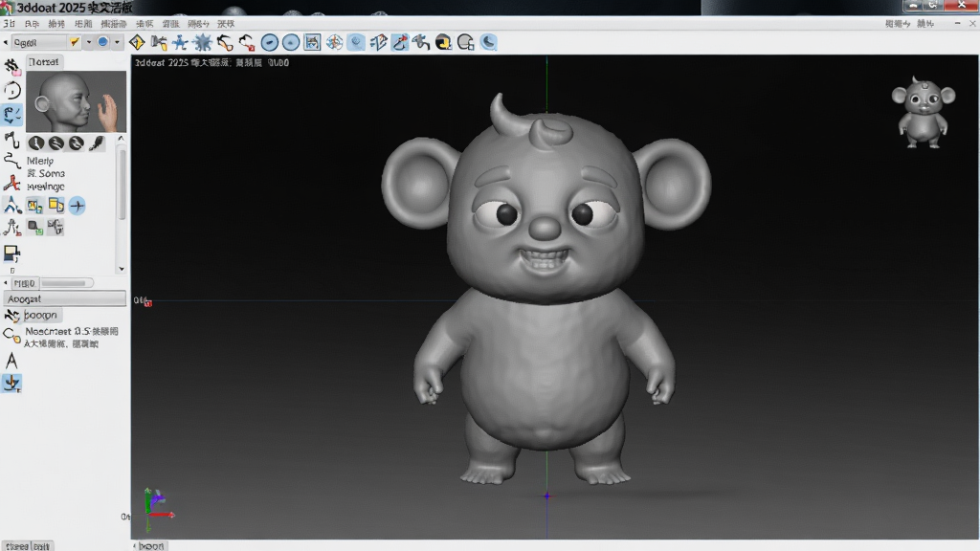980x551 pixels.
Task: Click the black and yellow sphere toolbar icon
Action: 444,42
